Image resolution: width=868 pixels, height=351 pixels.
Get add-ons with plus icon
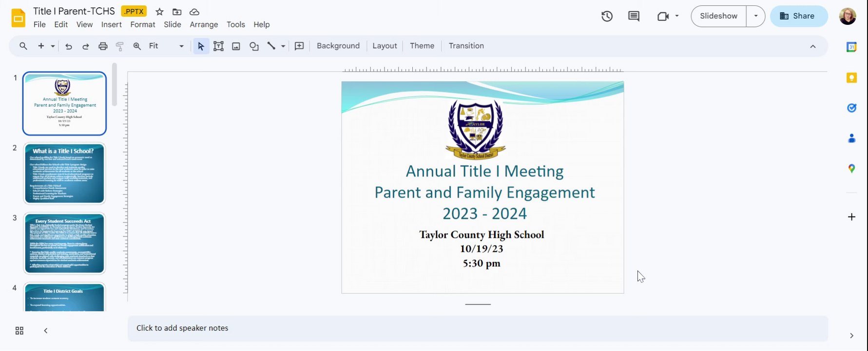(x=851, y=217)
